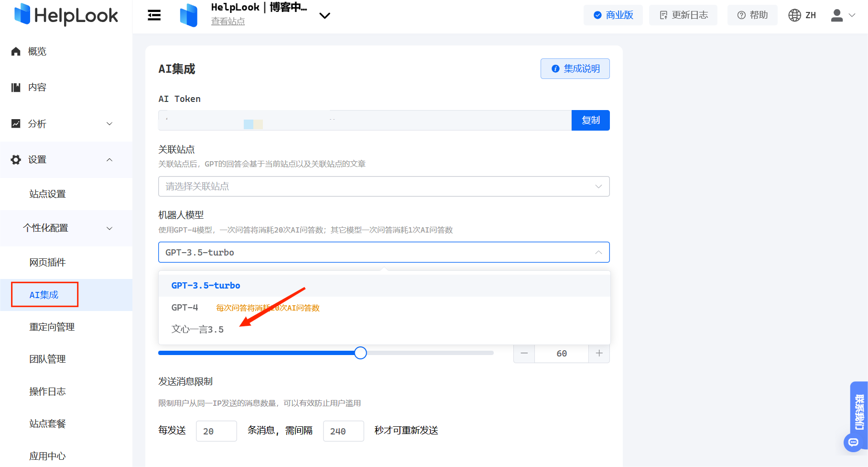Viewport: 868px width, 467px height.
Task: Expand the 个性化配置 submenu
Action: [66, 228]
